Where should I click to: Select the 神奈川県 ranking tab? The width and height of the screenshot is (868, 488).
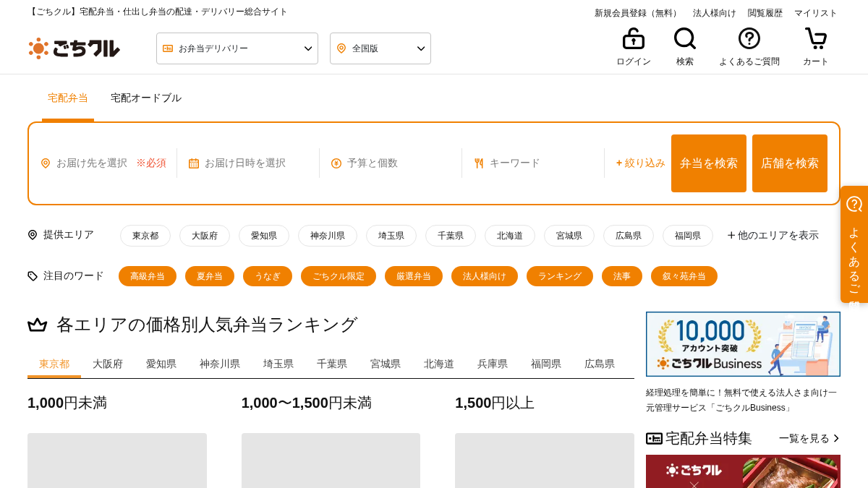click(220, 364)
